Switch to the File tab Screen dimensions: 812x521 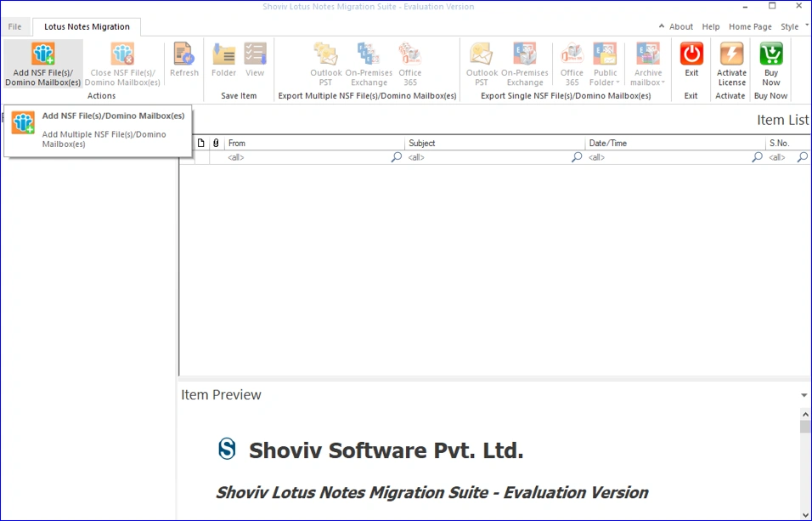[x=15, y=26]
